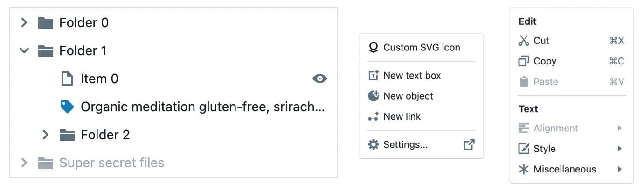
Task: Select the Copy menu entry label
Action: (545, 61)
